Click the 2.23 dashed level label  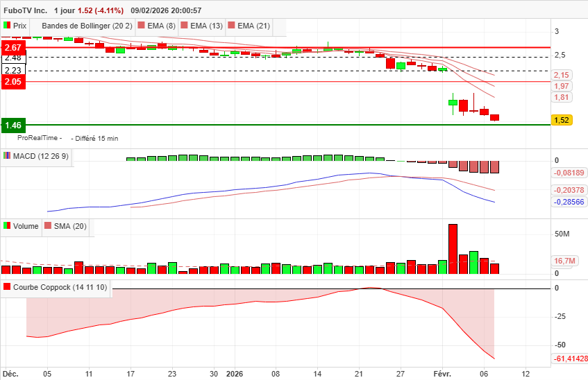pos(14,71)
